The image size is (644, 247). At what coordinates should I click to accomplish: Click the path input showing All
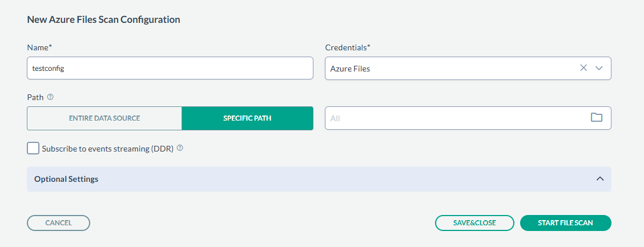click(457, 118)
